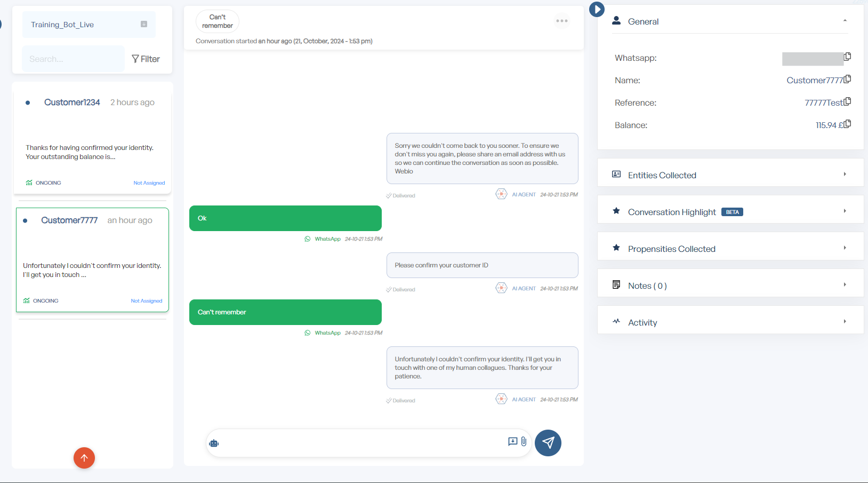This screenshot has width=868, height=483.
Task: Click the bot icon in message box
Action: click(x=214, y=443)
